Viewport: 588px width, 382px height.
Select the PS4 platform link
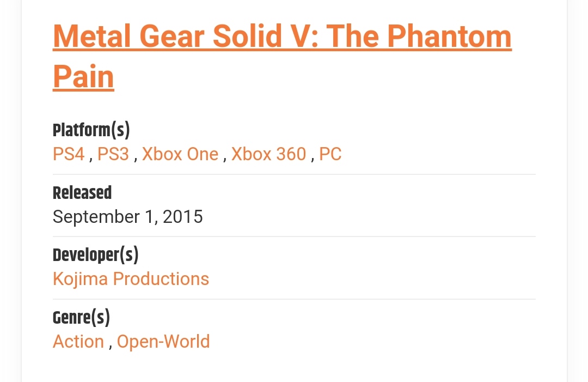pyautogui.click(x=69, y=154)
